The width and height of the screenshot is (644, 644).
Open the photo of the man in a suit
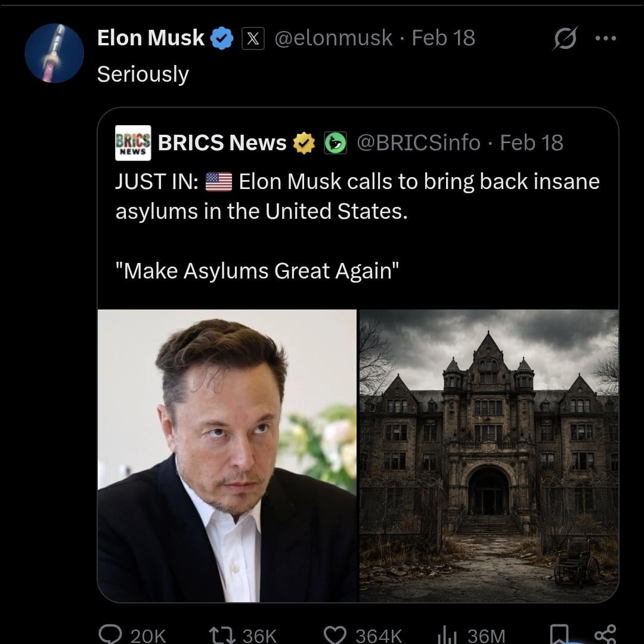coord(227,456)
